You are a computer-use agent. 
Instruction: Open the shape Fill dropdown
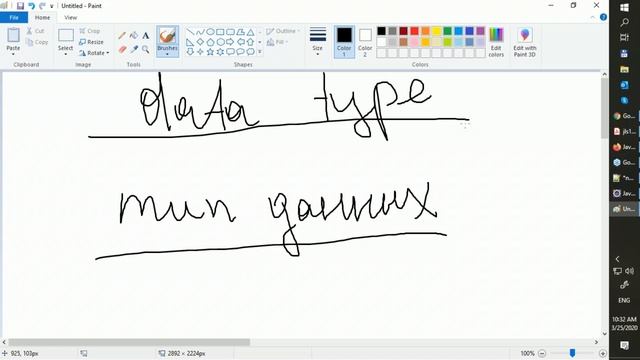278,42
